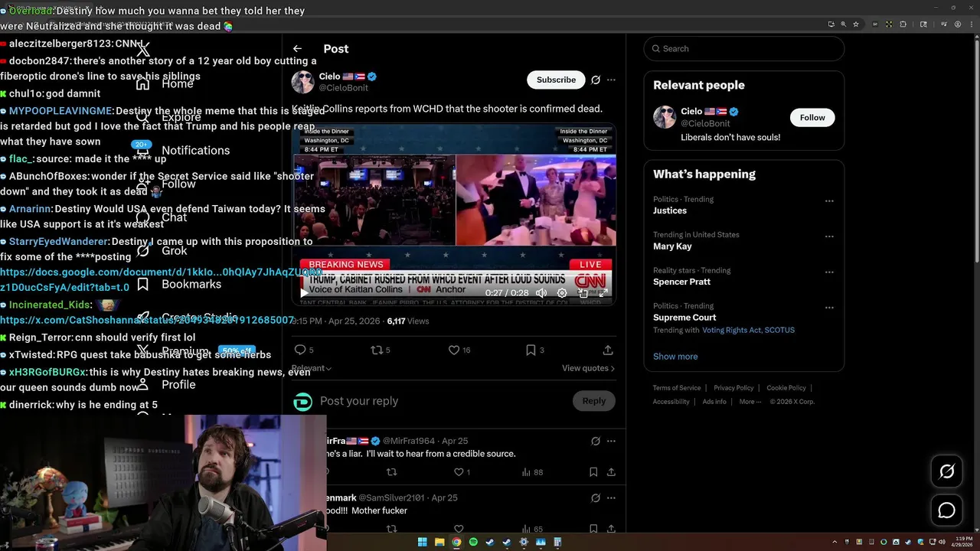Open more options on MirFra's reply
Screen dimensions: 980x551
[x=611, y=441]
